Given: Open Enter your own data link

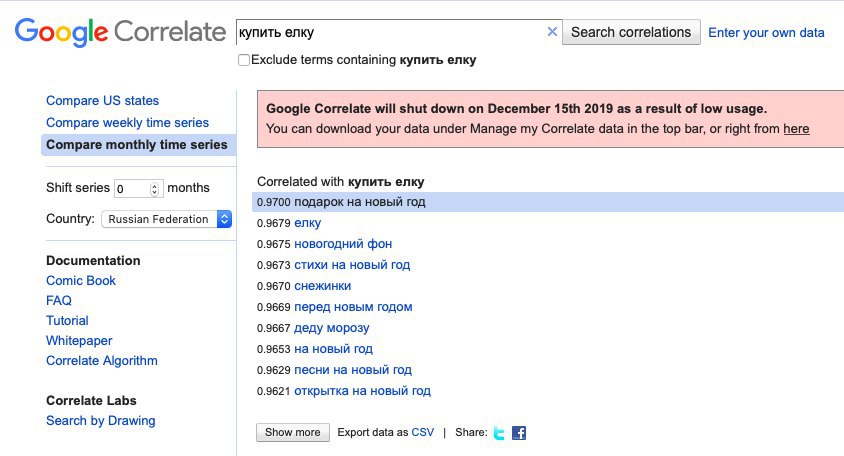Looking at the screenshot, I should coord(766,33).
